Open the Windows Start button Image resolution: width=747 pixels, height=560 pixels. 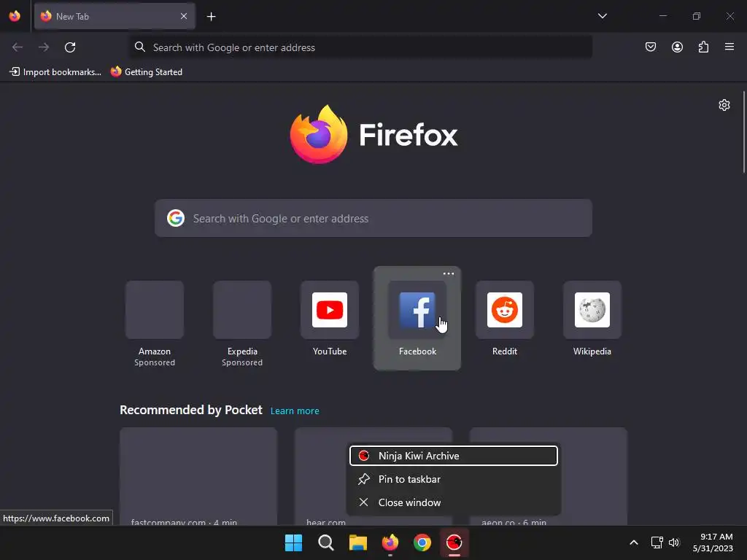click(x=293, y=542)
